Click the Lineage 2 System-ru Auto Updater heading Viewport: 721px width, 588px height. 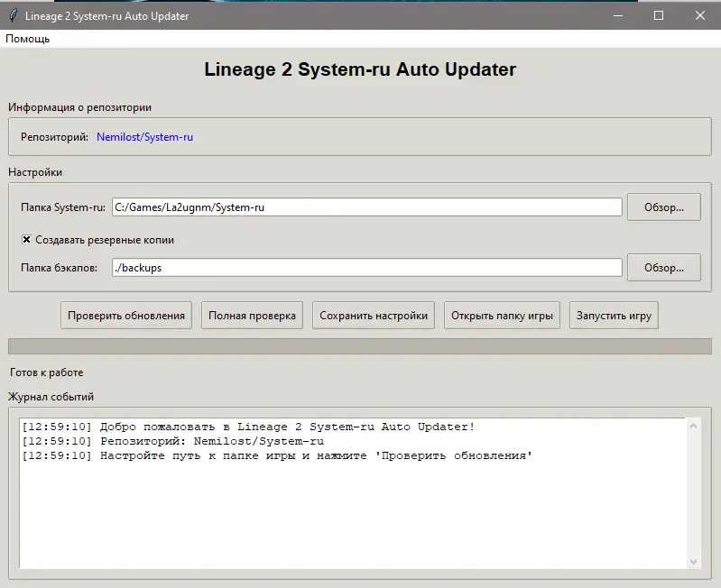pyautogui.click(x=360, y=69)
